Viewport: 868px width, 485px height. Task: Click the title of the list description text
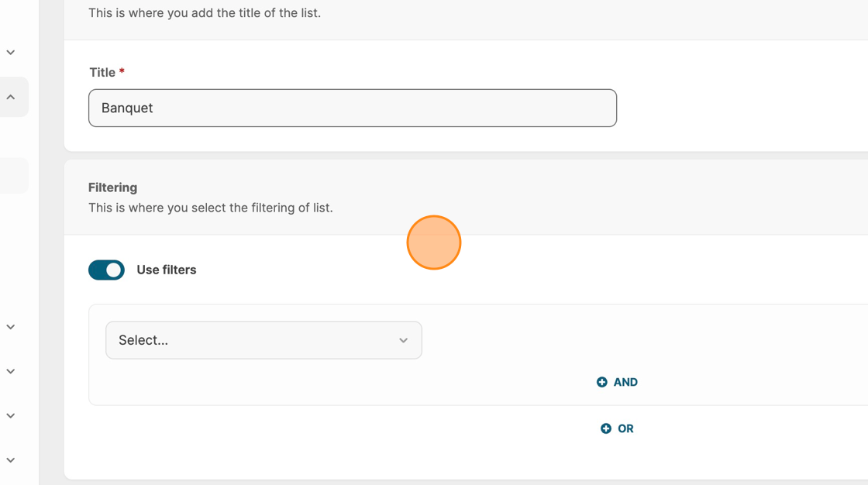(204, 12)
